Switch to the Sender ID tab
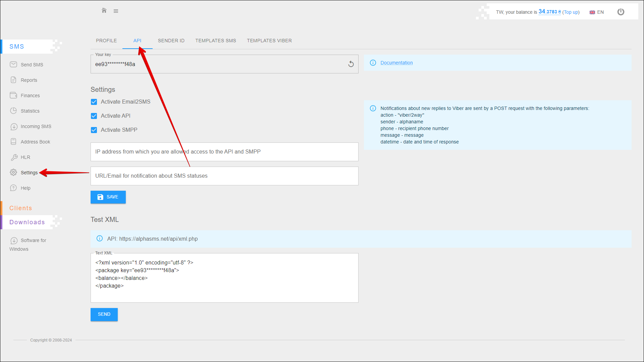 pyautogui.click(x=171, y=41)
